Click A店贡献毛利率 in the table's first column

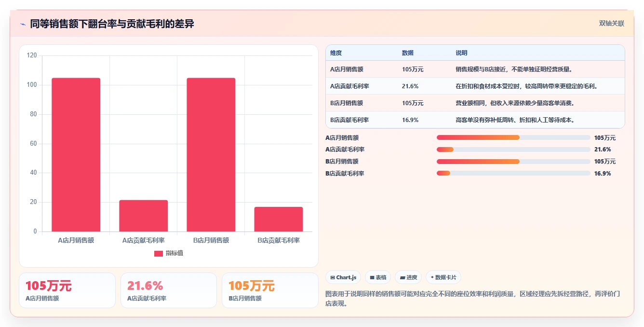tap(349, 86)
